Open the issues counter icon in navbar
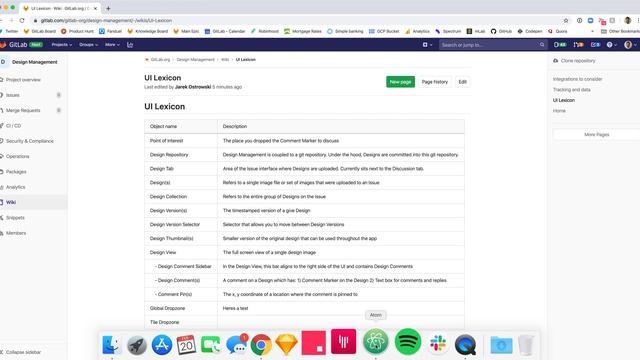Image resolution: width=640 pixels, height=360 pixels. tap(560, 44)
